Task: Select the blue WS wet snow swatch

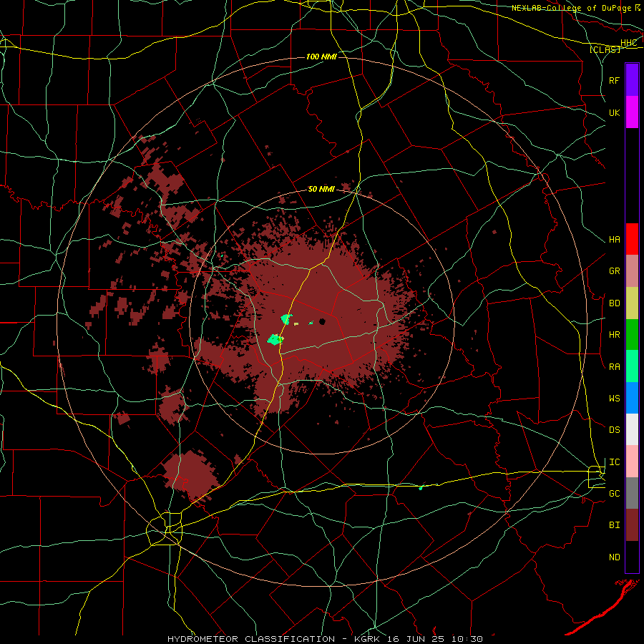Action: [632, 398]
